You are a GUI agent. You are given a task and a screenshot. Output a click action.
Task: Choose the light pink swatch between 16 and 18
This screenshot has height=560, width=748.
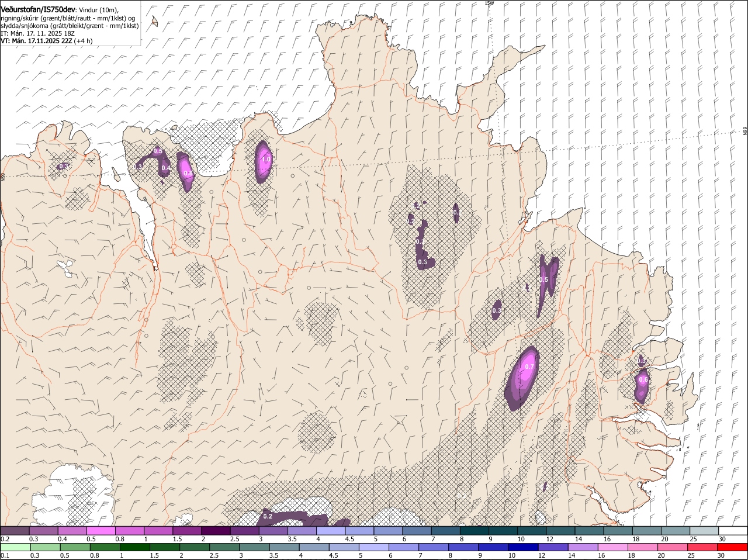613,547
